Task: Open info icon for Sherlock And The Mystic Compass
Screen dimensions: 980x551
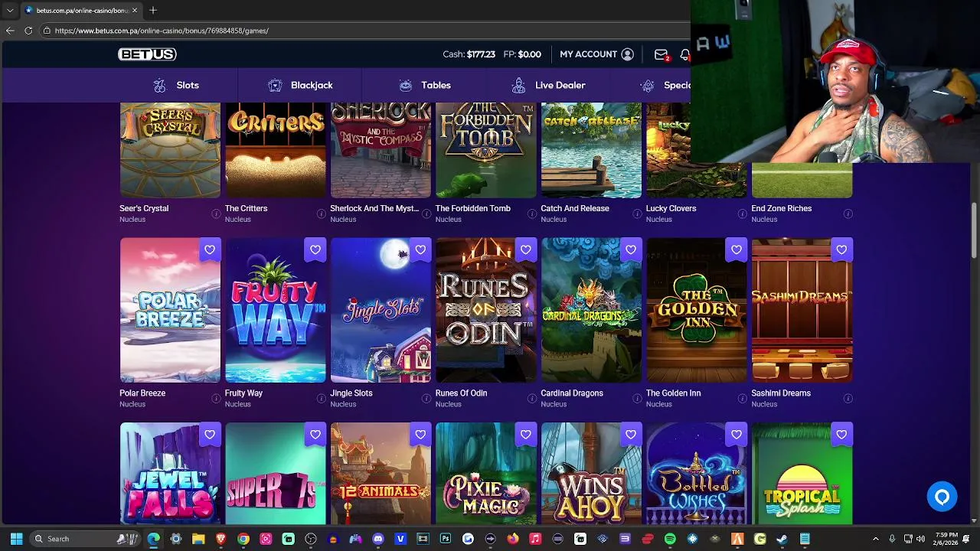Action: pos(426,214)
